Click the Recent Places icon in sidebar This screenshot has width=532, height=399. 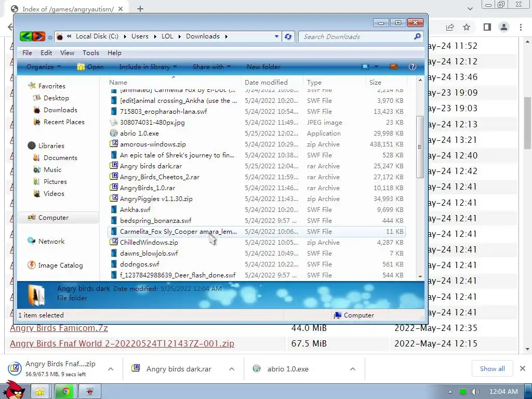point(37,122)
